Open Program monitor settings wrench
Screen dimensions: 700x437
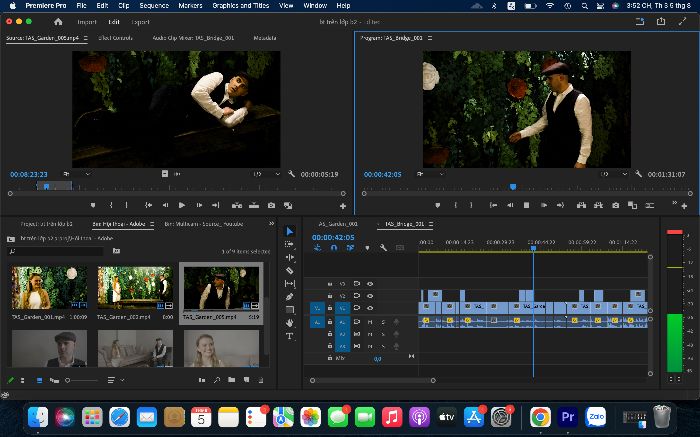(638, 174)
